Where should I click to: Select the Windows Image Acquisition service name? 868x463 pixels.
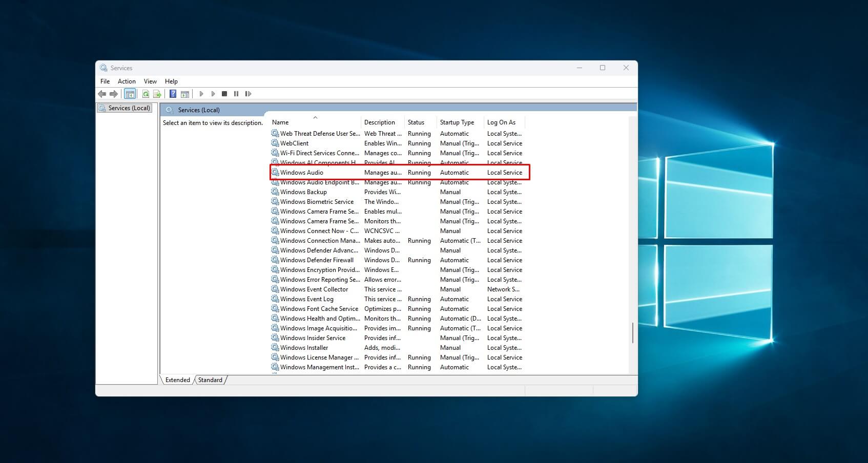tap(319, 328)
